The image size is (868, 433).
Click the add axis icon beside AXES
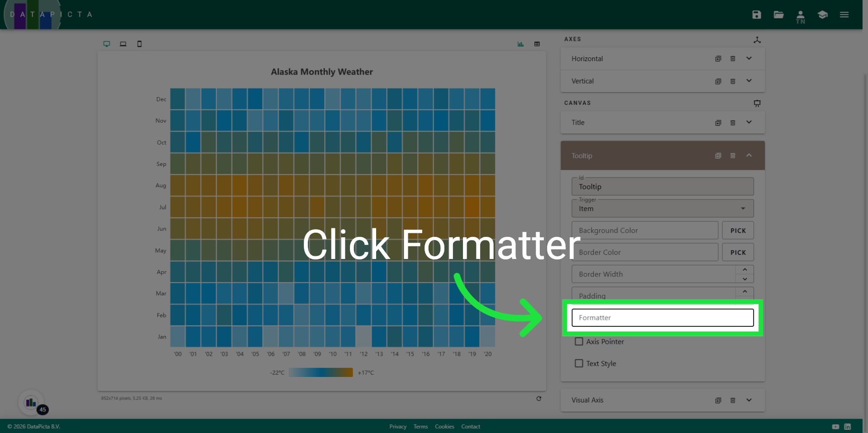(x=757, y=40)
